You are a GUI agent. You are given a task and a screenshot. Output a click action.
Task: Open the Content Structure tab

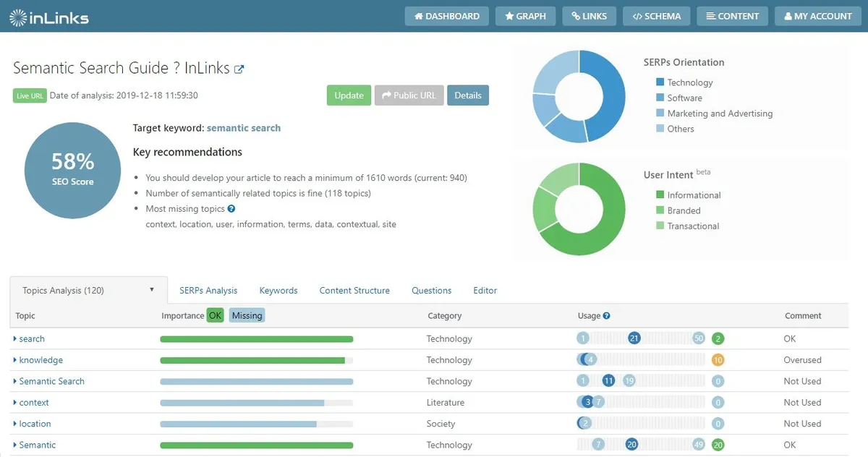click(354, 291)
